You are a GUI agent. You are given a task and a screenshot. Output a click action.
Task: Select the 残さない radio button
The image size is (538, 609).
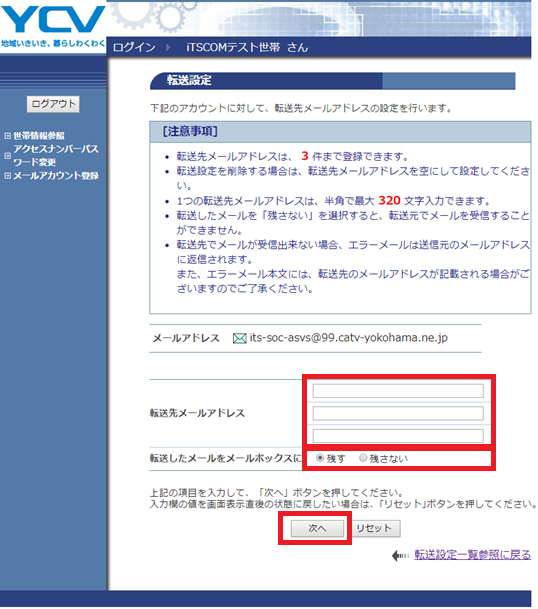363,458
